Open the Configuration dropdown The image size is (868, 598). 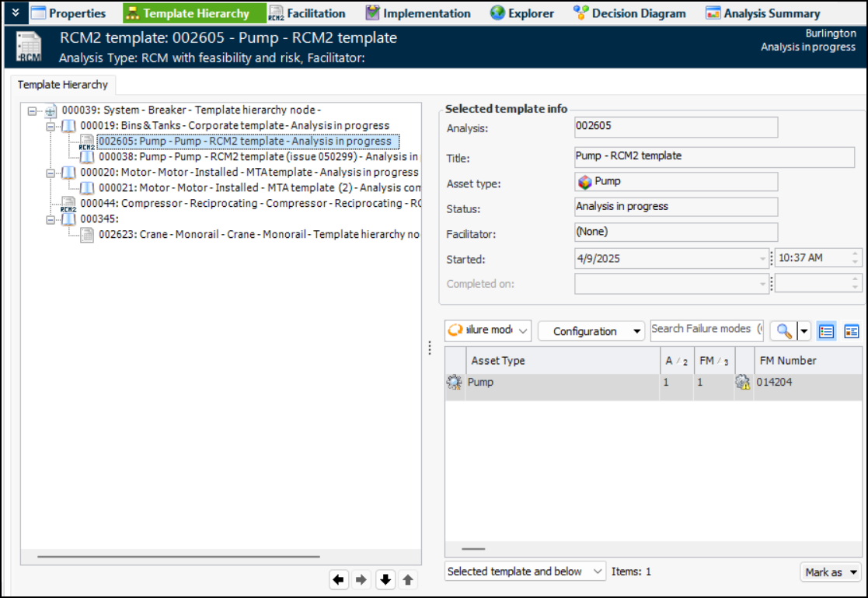click(591, 331)
